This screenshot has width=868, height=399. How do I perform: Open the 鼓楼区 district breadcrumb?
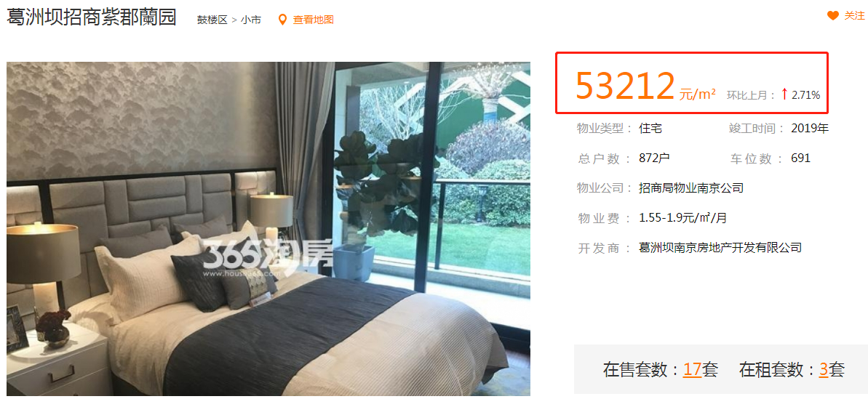click(x=212, y=20)
